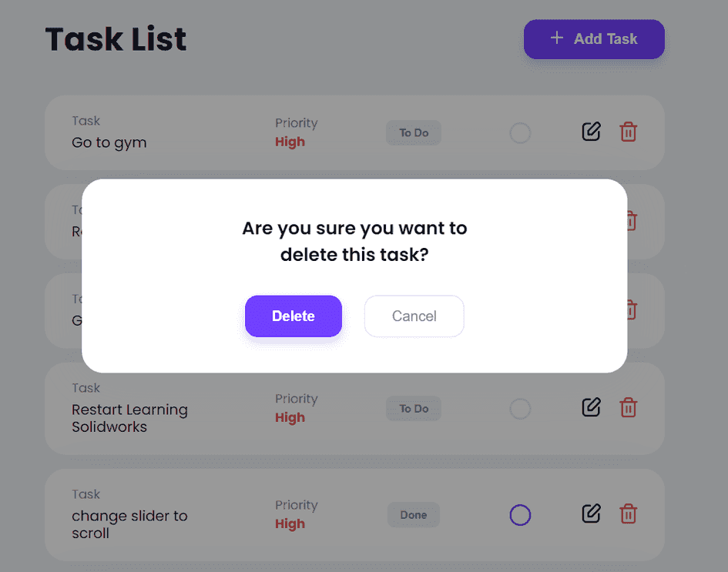The width and height of the screenshot is (728, 572).
Task: Dismiss the dialog with Cancel
Action: (414, 316)
